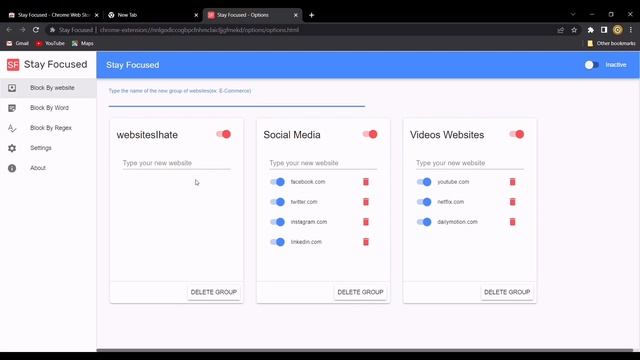This screenshot has height=360, width=640.
Task: Delete linkedin.com entry via trash icon
Action: 366,242
